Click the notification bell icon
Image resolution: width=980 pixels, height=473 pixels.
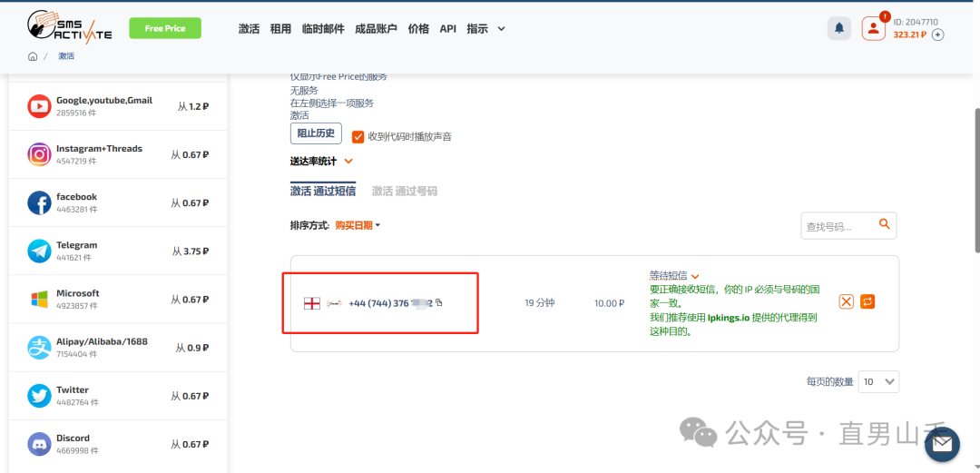click(838, 28)
